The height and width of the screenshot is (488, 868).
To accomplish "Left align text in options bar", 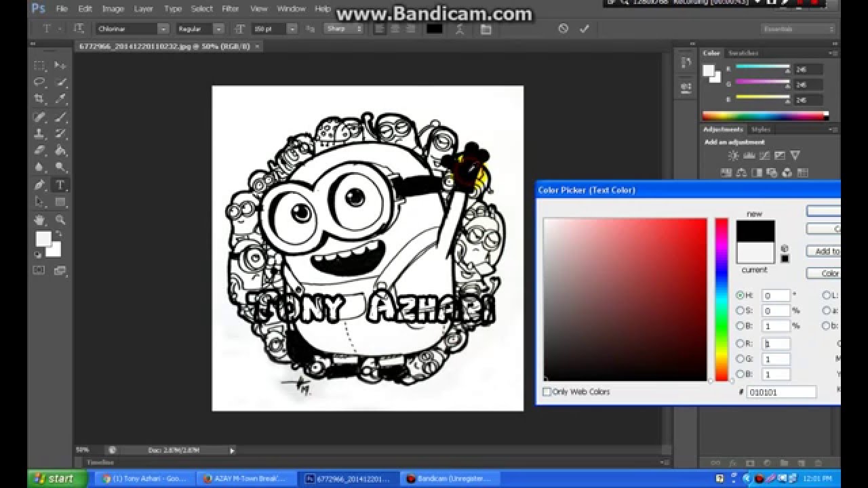I will (380, 28).
